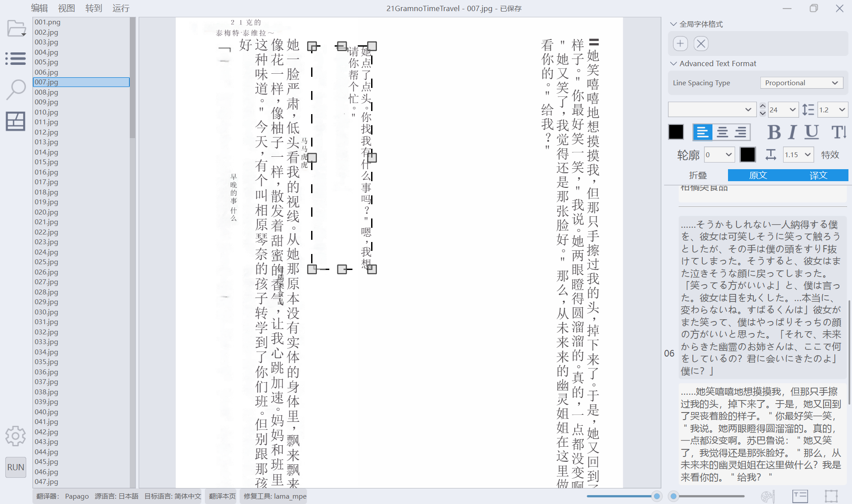Open the 视图 menu

pyautogui.click(x=66, y=8)
